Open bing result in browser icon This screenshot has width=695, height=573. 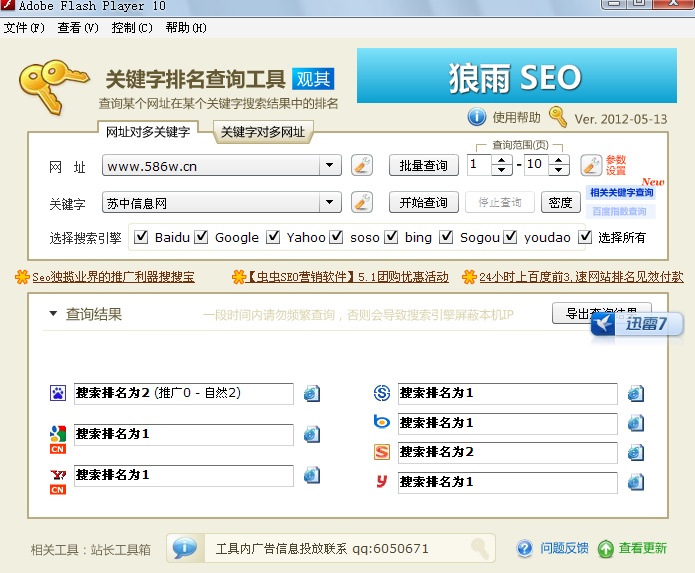[636, 424]
